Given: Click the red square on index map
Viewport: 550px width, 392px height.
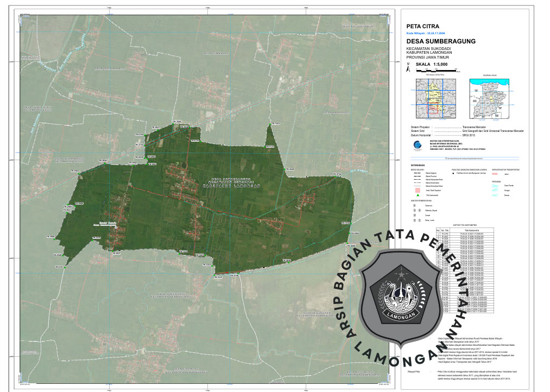Looking at the screenshot, I should pos(432,109).
